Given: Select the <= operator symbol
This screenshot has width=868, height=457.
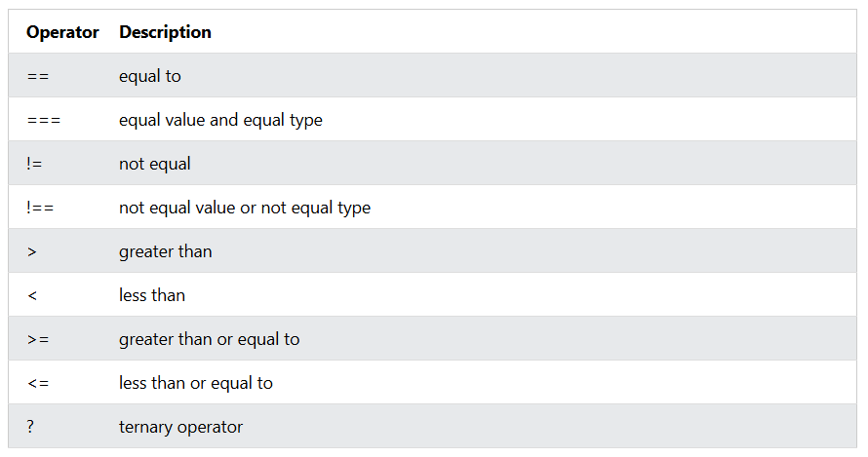Looking at the screenshot, I should coord(38,383).
